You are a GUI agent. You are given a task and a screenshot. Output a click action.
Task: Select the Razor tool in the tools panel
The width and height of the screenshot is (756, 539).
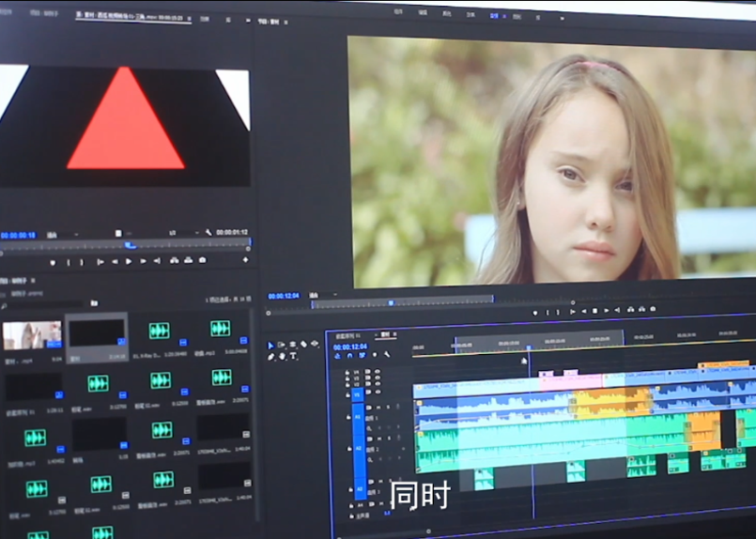[303, 346]
